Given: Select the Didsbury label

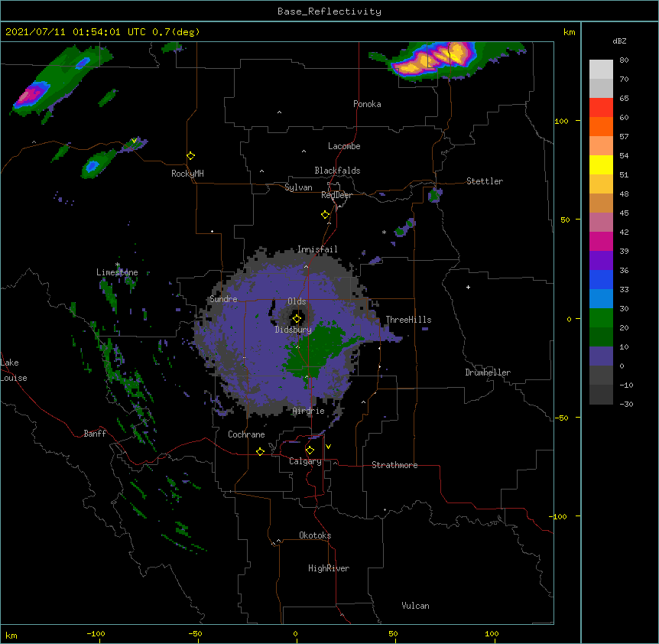Looking at the screenshot, I should (x=294, y=330).
